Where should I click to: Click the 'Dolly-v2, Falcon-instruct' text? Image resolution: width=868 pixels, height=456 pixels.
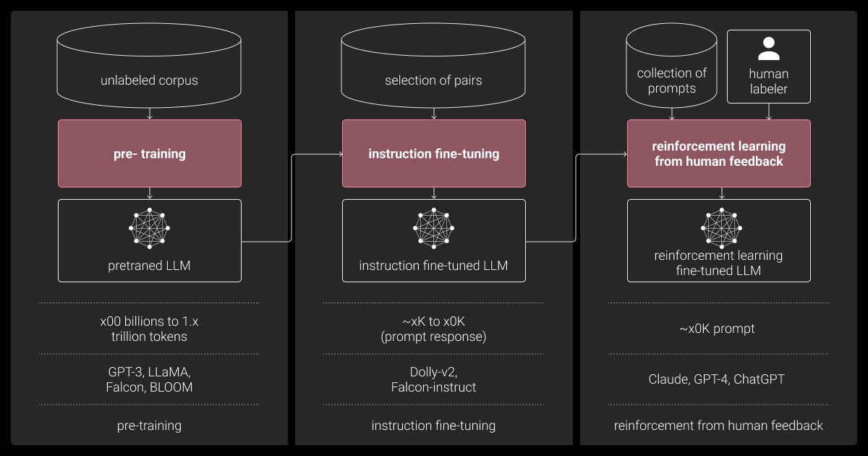click(x=433, y=379)
